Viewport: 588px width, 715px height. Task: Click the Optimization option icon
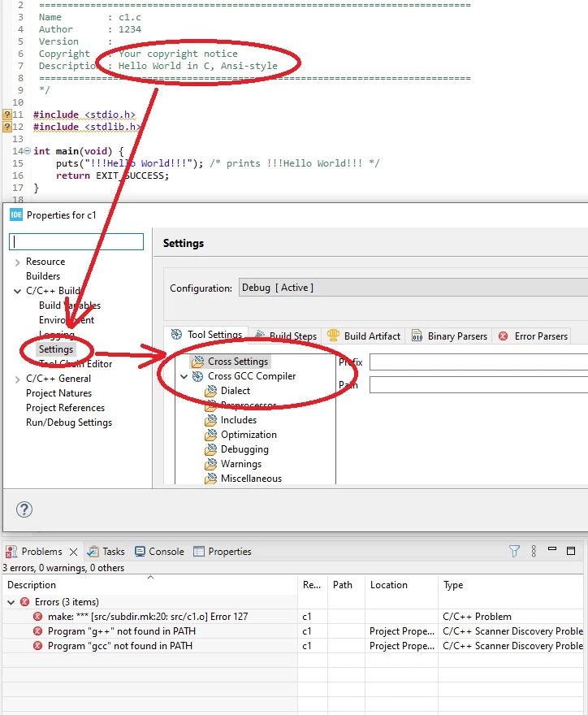(211, 435)
